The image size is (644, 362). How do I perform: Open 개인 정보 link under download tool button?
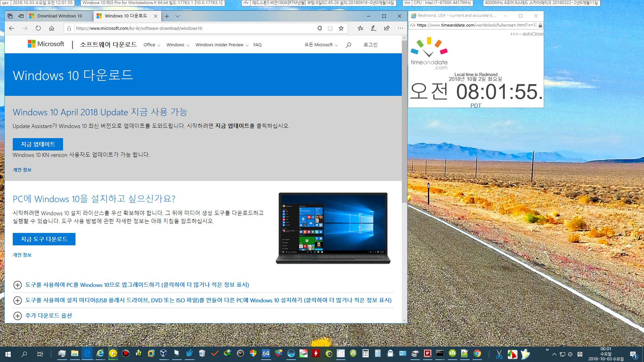tap(22, 255)
